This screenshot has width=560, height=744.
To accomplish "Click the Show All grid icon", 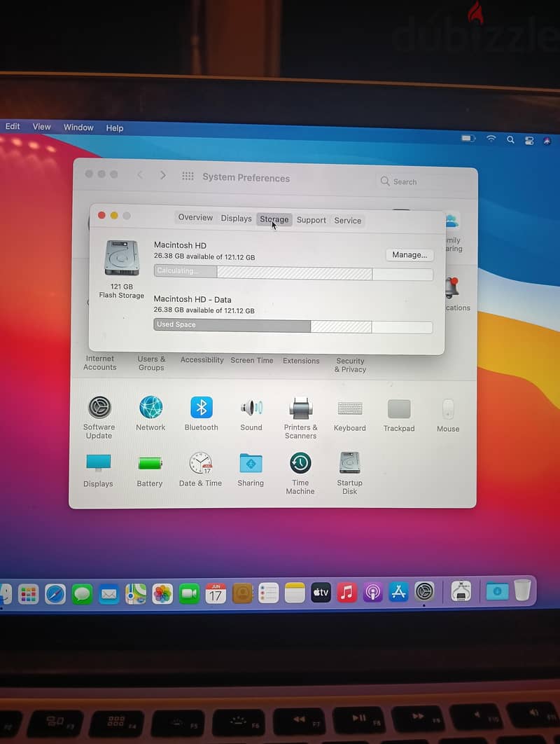I will [x=188, y=176].
